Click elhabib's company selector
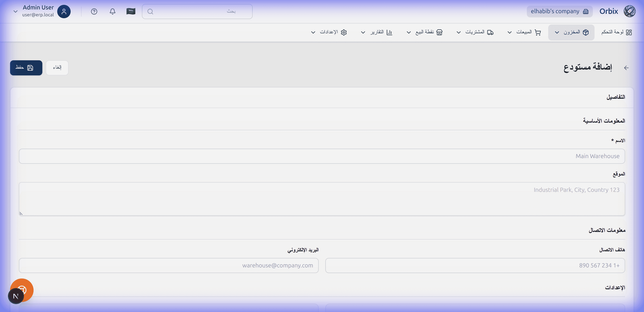This screenshot has width=644, height=312. [560, 12]
